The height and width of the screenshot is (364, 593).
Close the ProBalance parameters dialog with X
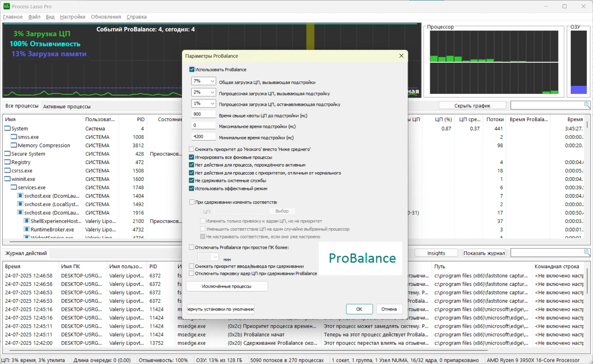click(x=401, y=56)
